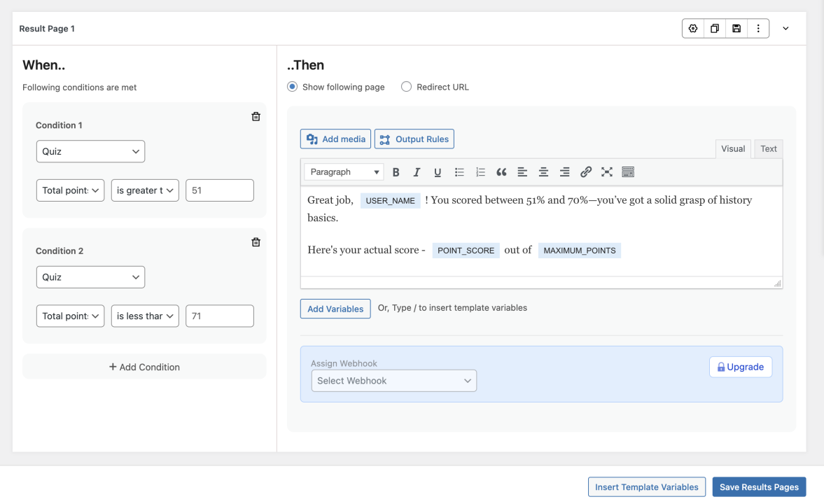Apply italic formatting to the text
This screenshot has height=504, width=824.
(417, 171)
